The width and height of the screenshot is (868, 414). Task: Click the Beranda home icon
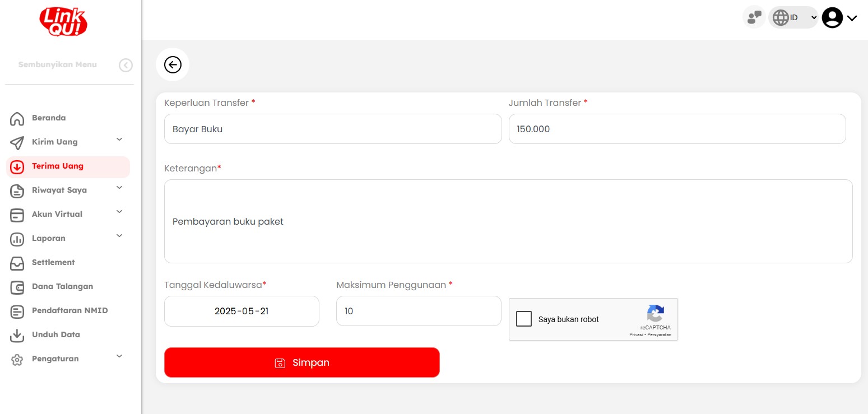[x=17, y=119]
